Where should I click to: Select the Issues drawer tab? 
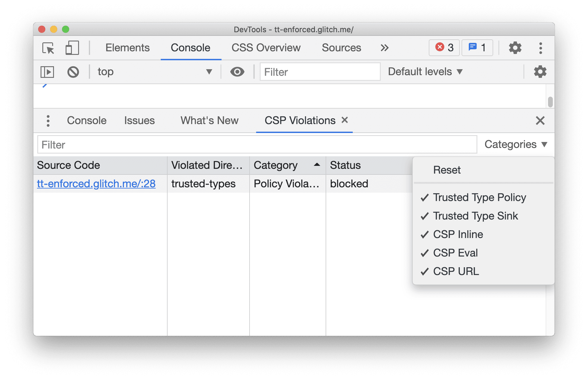(139, 120)
